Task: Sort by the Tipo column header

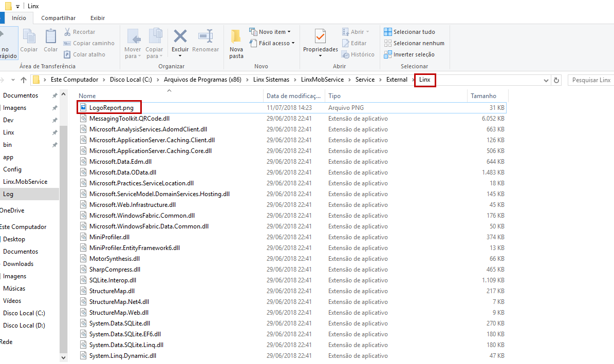Action: [x=396, y=95]
